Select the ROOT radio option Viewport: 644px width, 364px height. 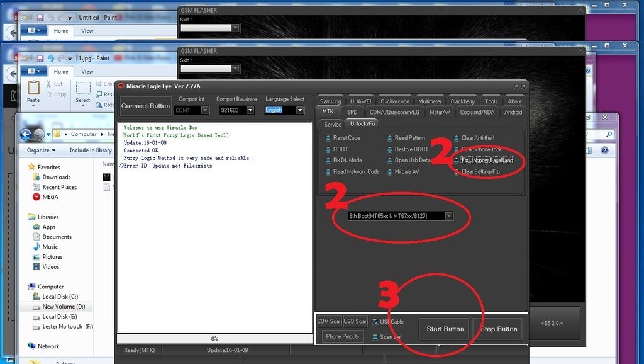[328, 150]
